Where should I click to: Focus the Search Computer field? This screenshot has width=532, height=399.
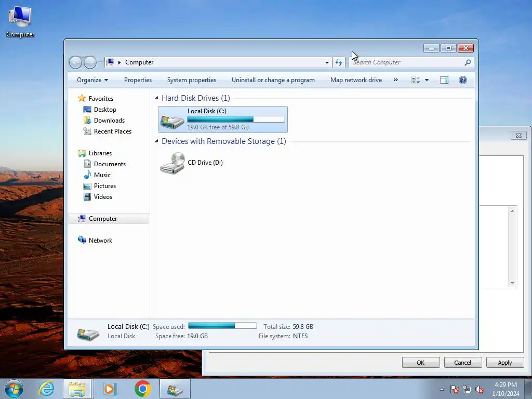pos(407,62)
